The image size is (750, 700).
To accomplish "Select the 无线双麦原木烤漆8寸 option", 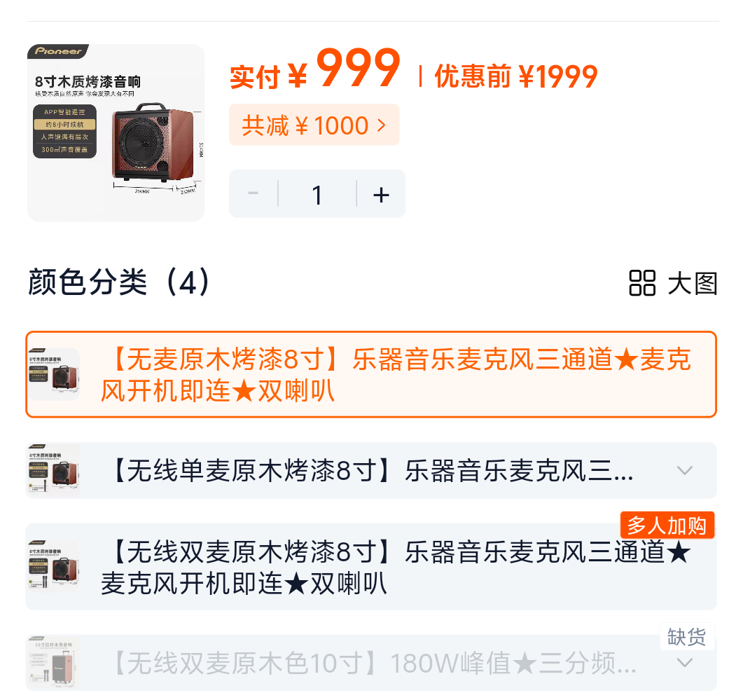I will click(371, 566).
